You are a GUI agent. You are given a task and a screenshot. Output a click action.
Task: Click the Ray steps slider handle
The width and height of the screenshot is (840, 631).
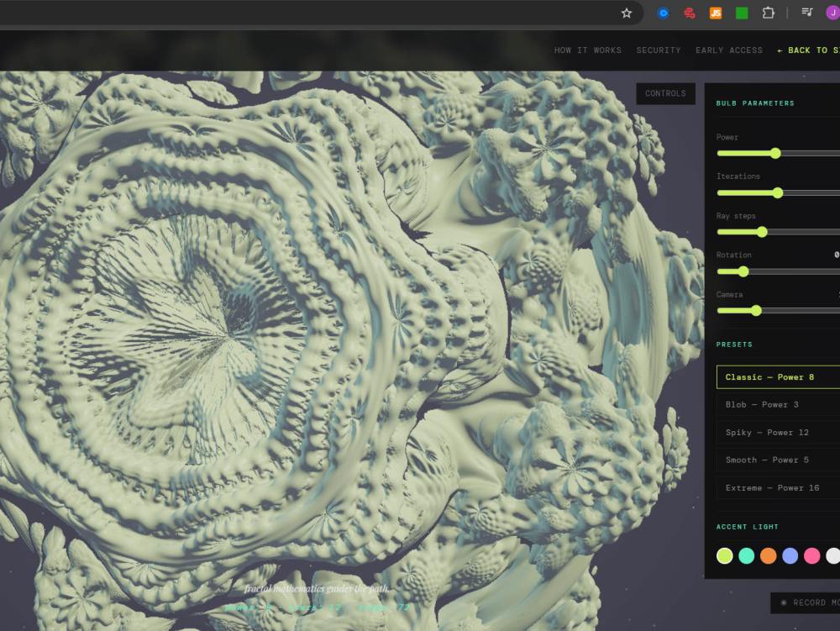tap(762, 232)
